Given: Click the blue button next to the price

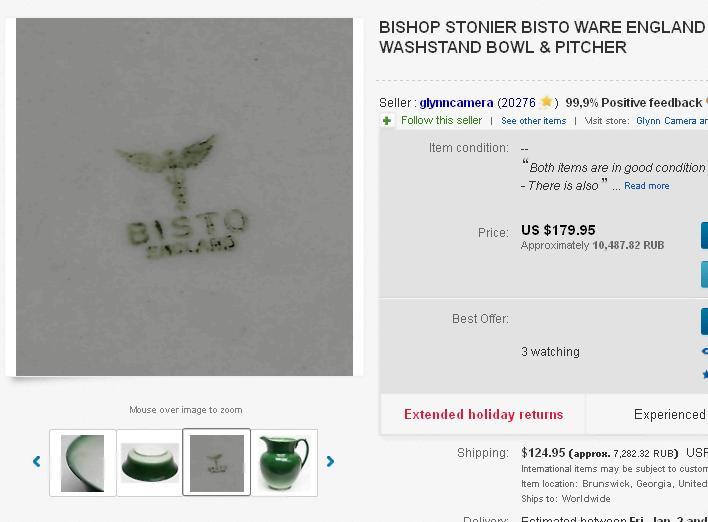Looking at the screenshot, I should pyautogui.click(x=704, y=235).
